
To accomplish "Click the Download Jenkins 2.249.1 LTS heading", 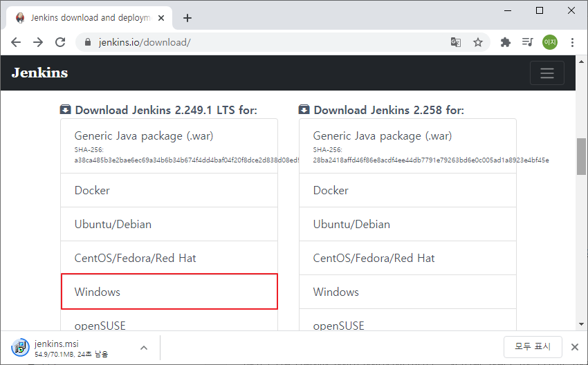I will click(166, 110).
